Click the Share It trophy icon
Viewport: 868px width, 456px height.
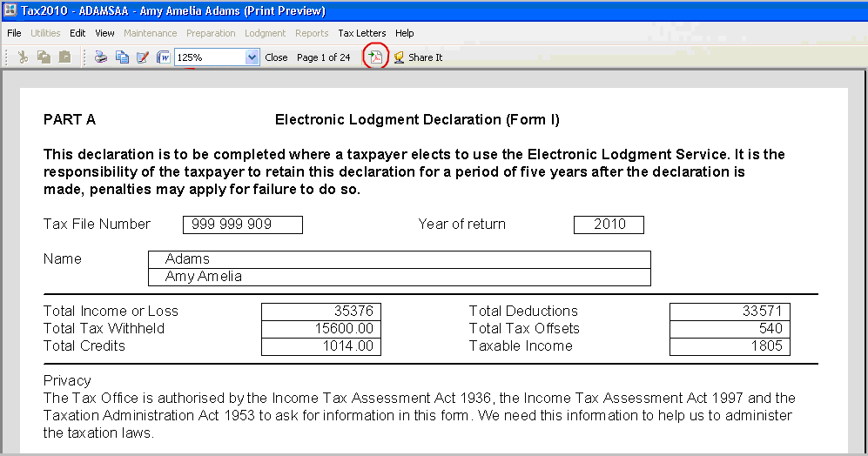point(399,57)
